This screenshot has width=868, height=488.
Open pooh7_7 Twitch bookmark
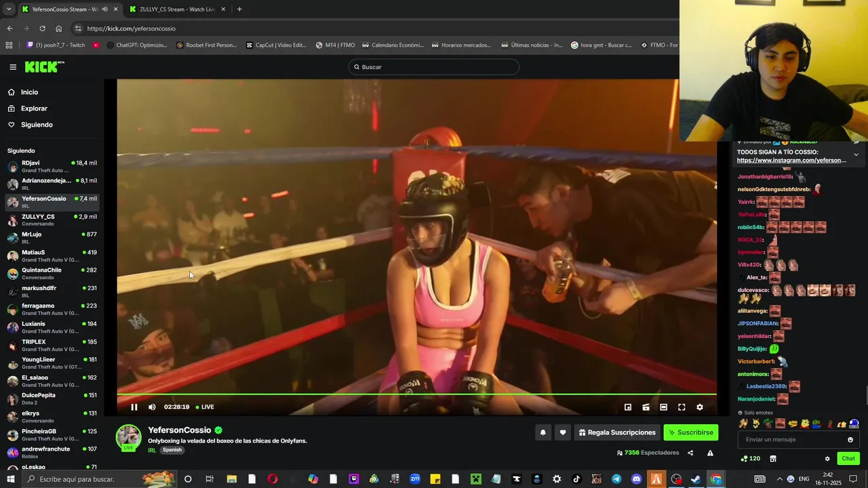56,45
